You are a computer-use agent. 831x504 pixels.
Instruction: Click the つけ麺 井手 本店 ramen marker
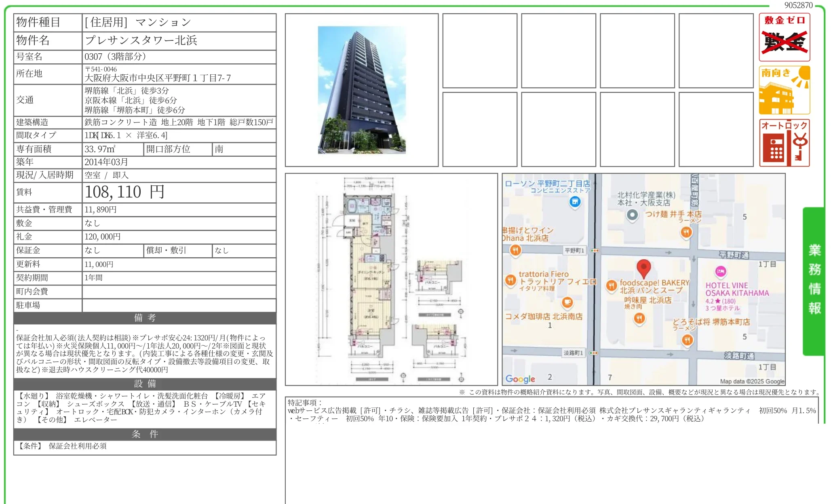click(686, 232)
